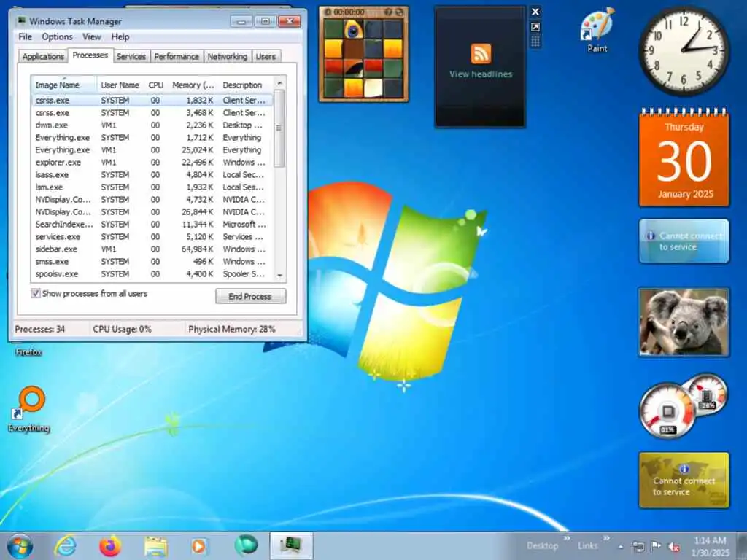This screenshot has height=560, width=747.
Task: Click the puzzle gadget timer pause icon
Action: point(328,12)
